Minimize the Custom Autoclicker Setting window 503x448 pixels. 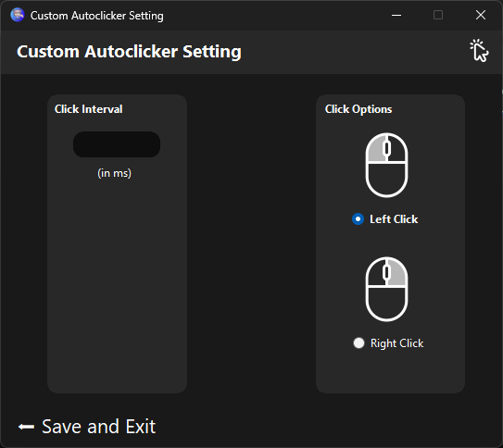point(396,15)
